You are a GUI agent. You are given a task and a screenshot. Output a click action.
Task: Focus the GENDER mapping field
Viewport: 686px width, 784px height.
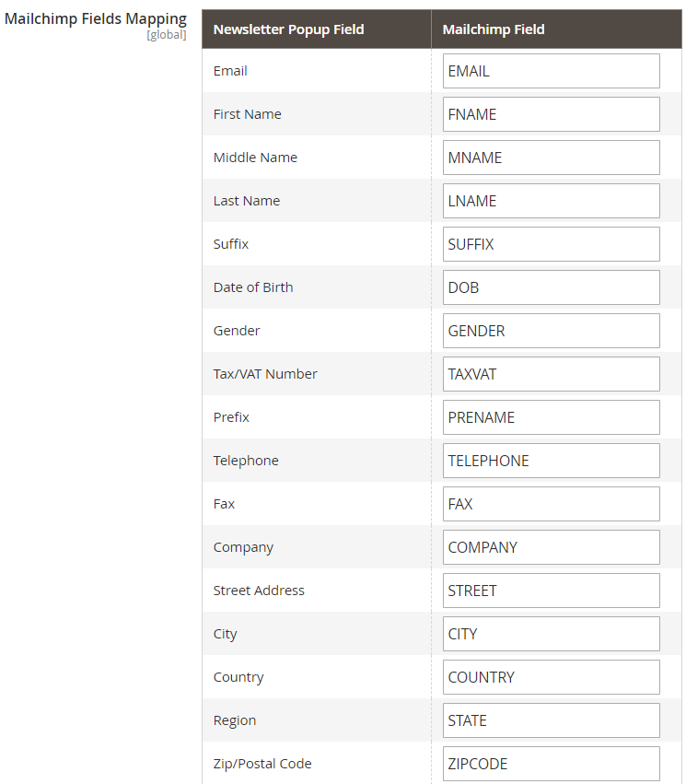551,331
